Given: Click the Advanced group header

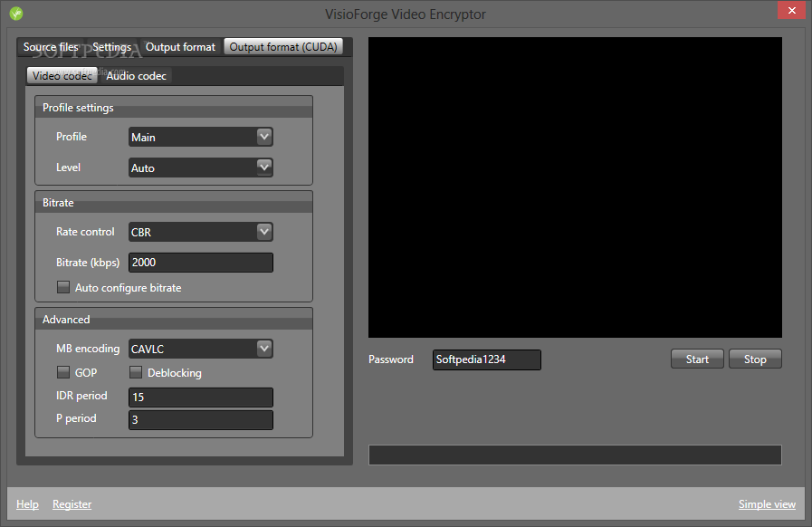Looking at the screenshot, I should coord(174,320).
